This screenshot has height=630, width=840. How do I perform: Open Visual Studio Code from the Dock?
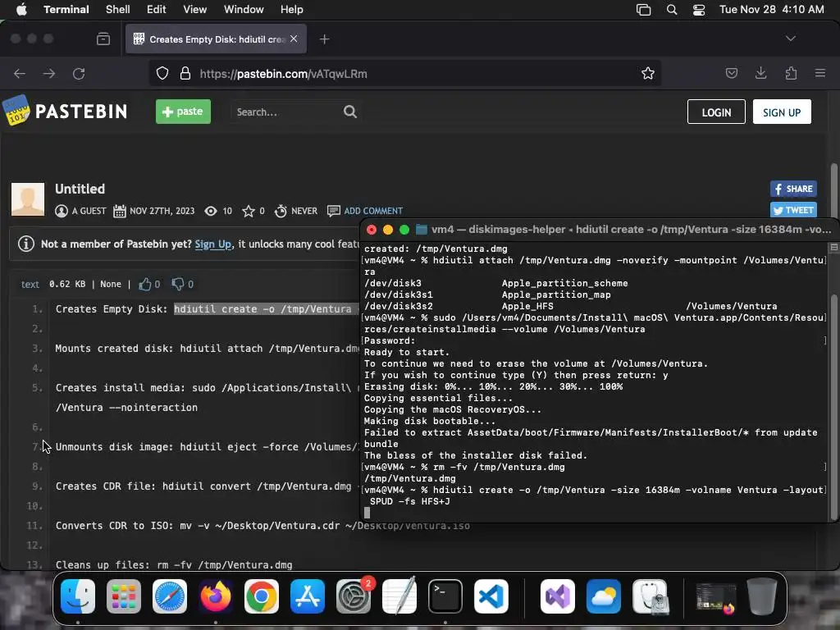point(491,596)
